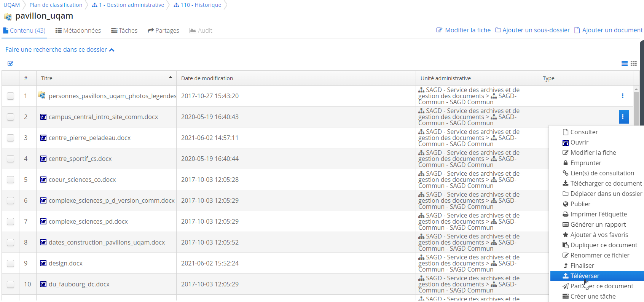Image resolution: width=644 pixels, height=302 pixels.
Task: Open the Métadonnées tab
Action: click(x=78, y=30)
